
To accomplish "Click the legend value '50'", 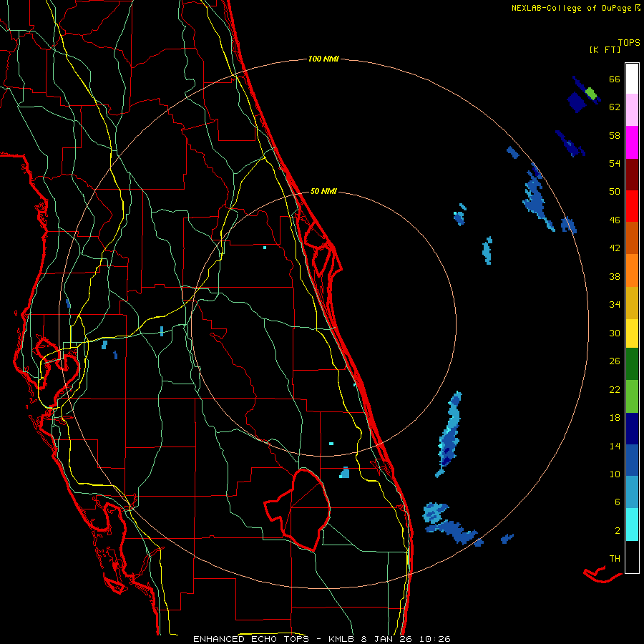I will [x=615, y=192].
